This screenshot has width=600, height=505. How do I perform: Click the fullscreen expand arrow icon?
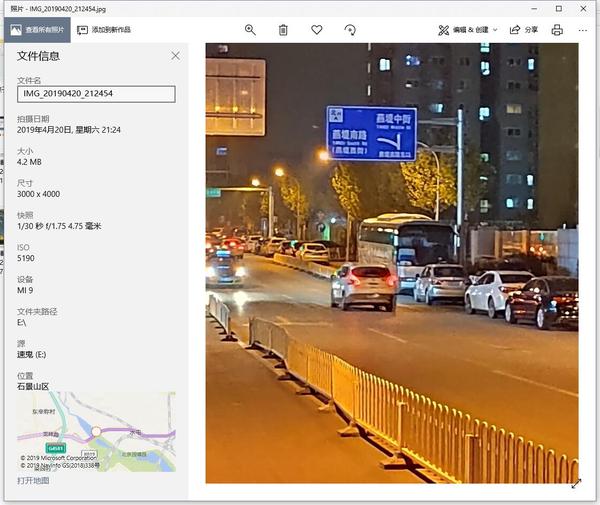(576, 484)
